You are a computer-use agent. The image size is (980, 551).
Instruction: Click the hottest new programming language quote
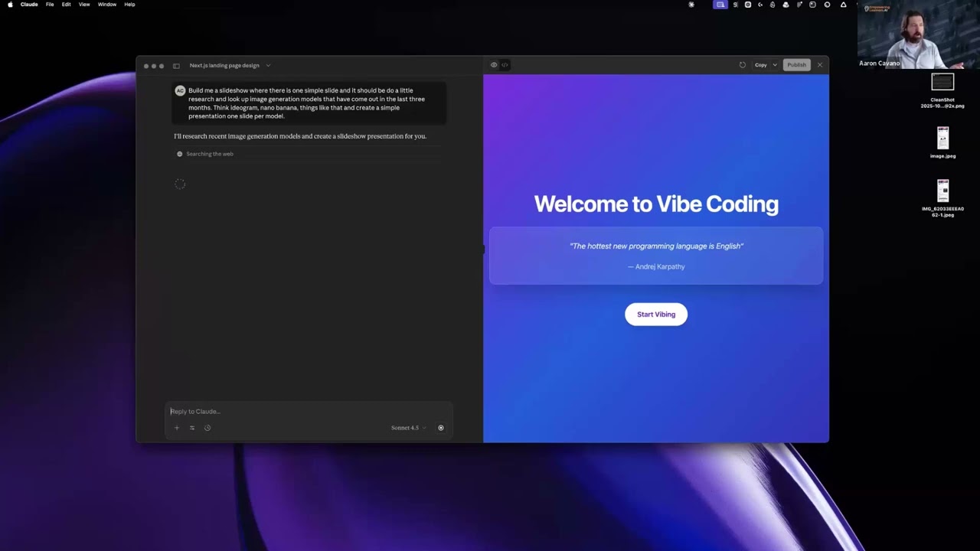click(656, 246)
